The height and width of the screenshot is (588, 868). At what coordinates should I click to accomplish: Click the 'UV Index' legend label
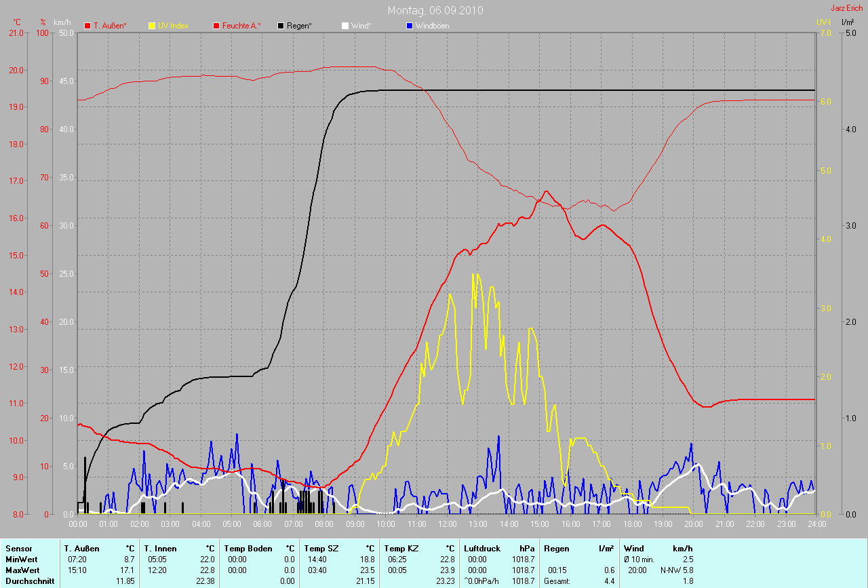(173, 26)
